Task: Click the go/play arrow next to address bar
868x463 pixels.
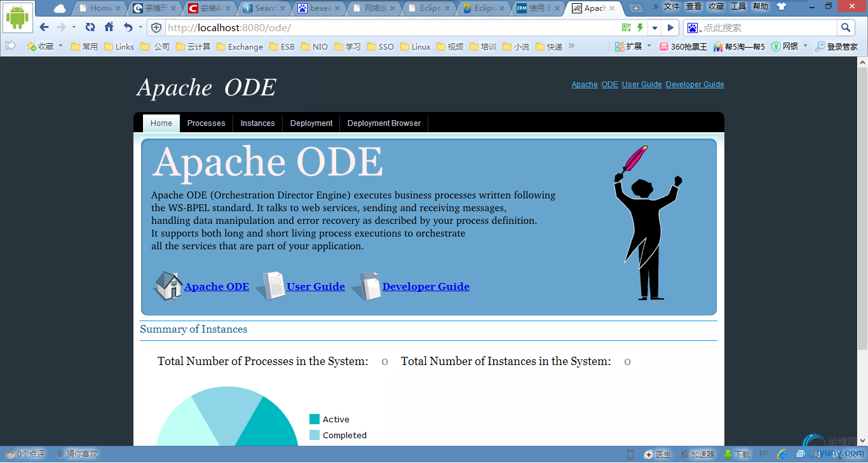Action: [670, 28]
